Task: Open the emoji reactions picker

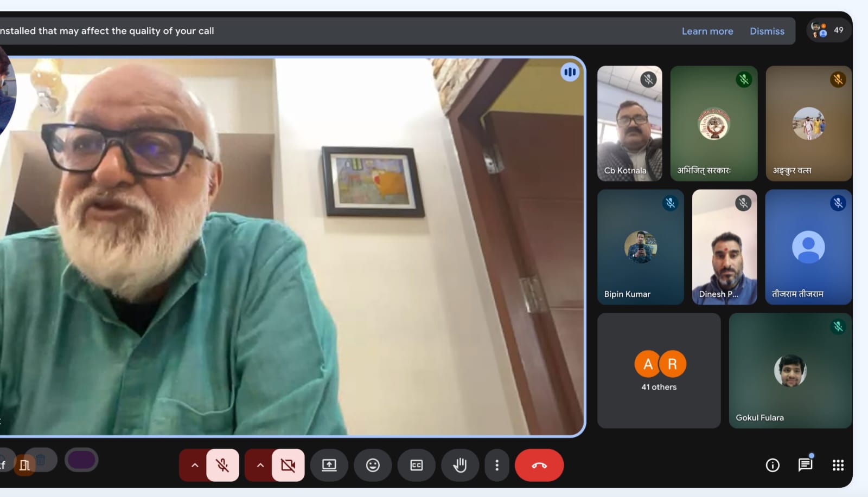Action: [373, 465]
